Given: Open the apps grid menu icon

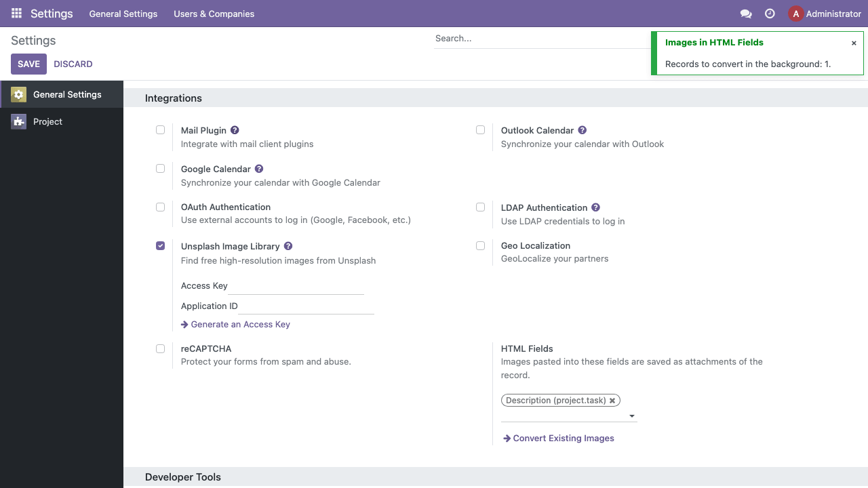Looking at the screenshot, I should (x=16, y=14).
